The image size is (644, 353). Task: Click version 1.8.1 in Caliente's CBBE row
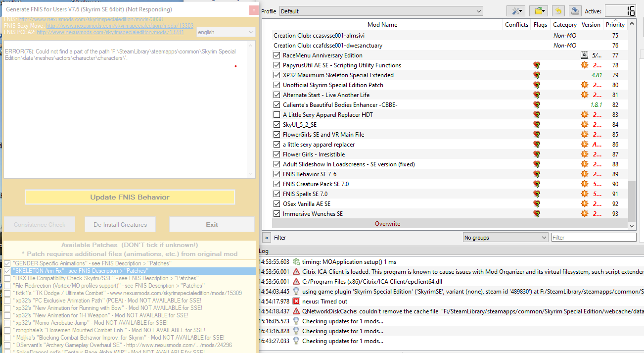596,105
